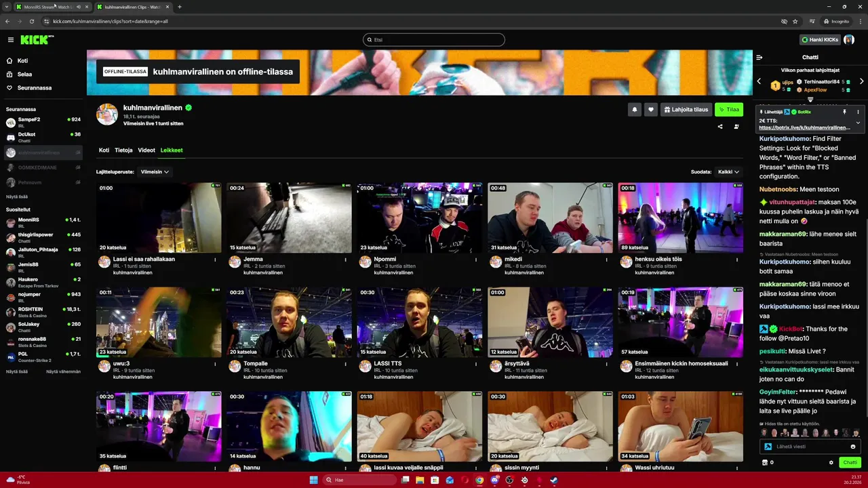
Task: Switch to the Videot channel tab
Action: tap(146, 150)
